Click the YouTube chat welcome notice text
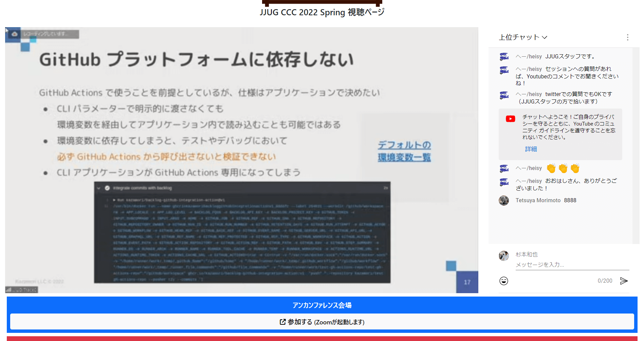This screenshot has height=341, width=644. 569,127
